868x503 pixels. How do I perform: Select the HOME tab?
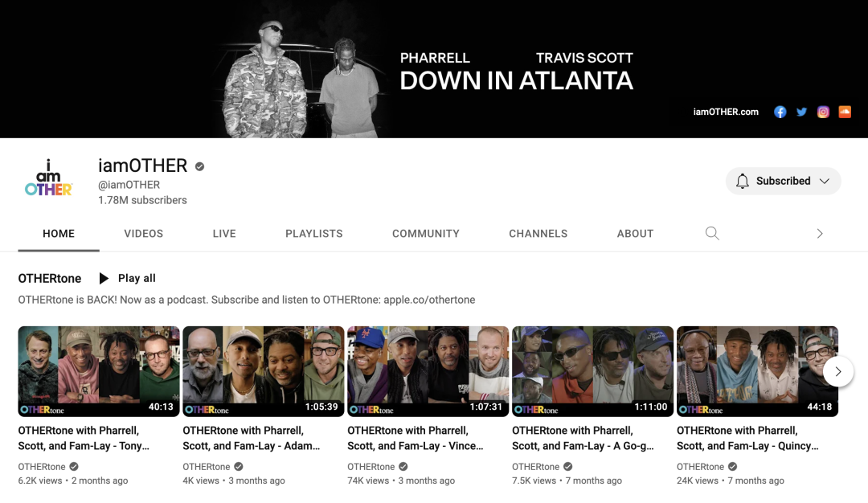[59, 234]
